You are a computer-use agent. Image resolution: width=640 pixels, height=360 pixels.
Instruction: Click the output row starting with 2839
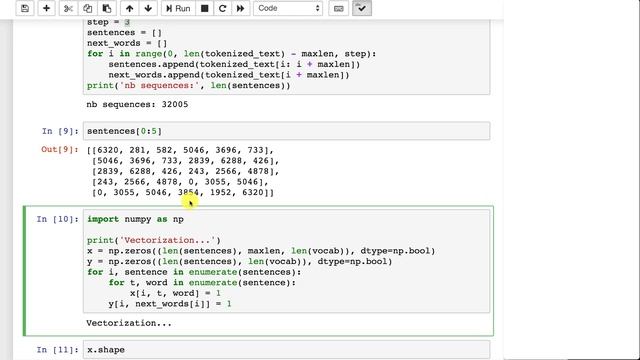pyautogui.click(x=186, y=171)
